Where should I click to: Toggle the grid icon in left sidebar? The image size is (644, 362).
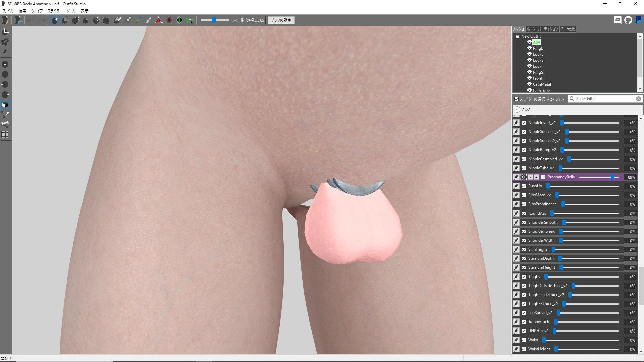coord(5,135)
